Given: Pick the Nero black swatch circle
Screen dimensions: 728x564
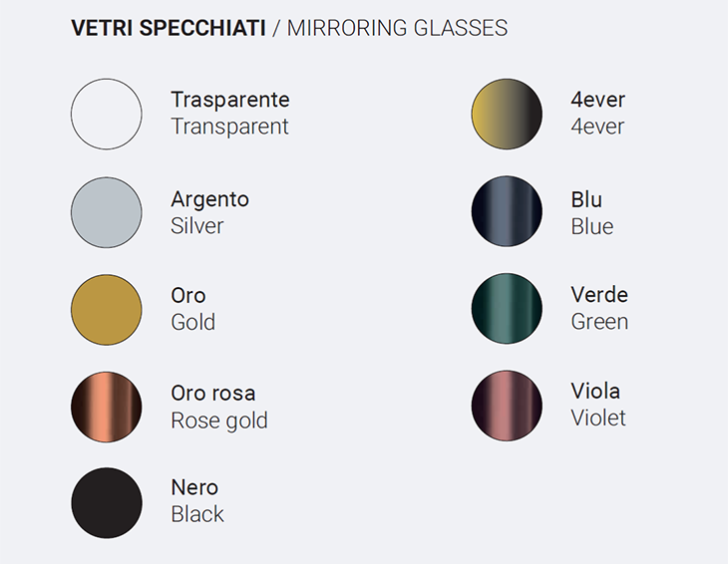Looking at the screenshot, I should tap(107, 503).
